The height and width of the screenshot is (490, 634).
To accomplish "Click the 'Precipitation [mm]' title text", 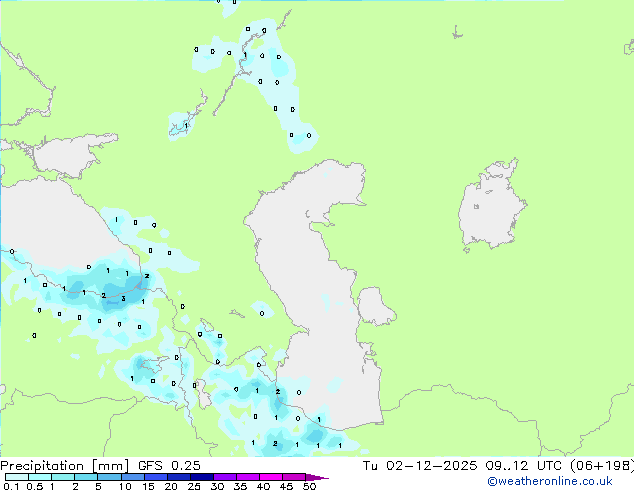I will (65, 466).
